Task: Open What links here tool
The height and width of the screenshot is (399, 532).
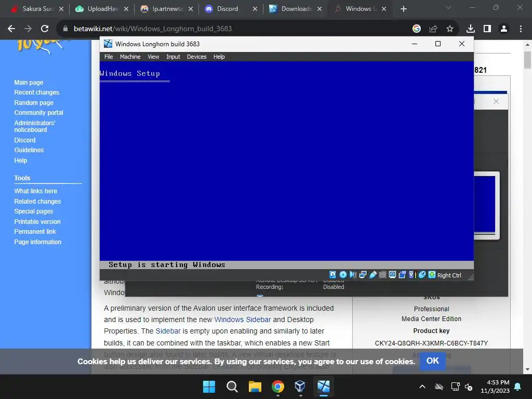Action: point(36,191)
